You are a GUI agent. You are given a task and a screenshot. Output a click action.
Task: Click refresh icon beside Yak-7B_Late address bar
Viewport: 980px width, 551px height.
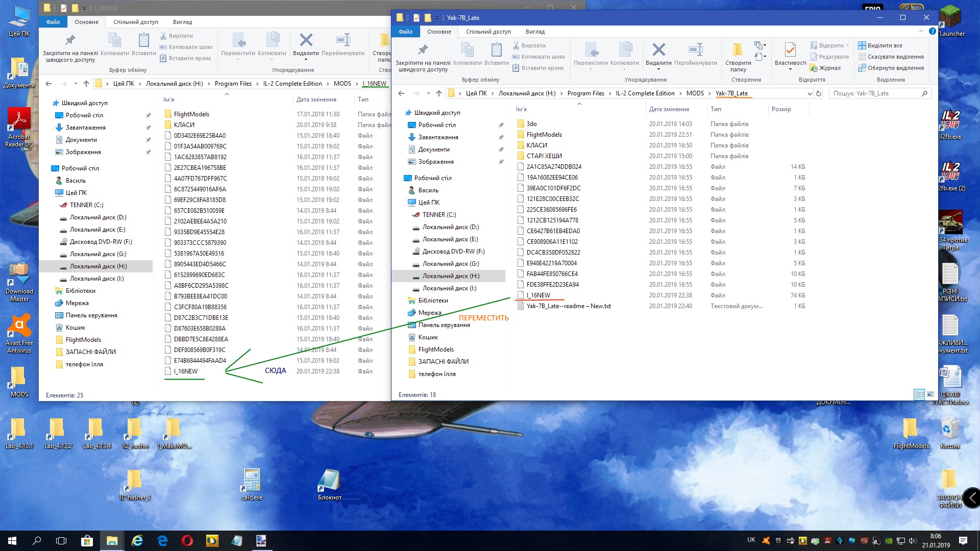click(x=819, y=93)
